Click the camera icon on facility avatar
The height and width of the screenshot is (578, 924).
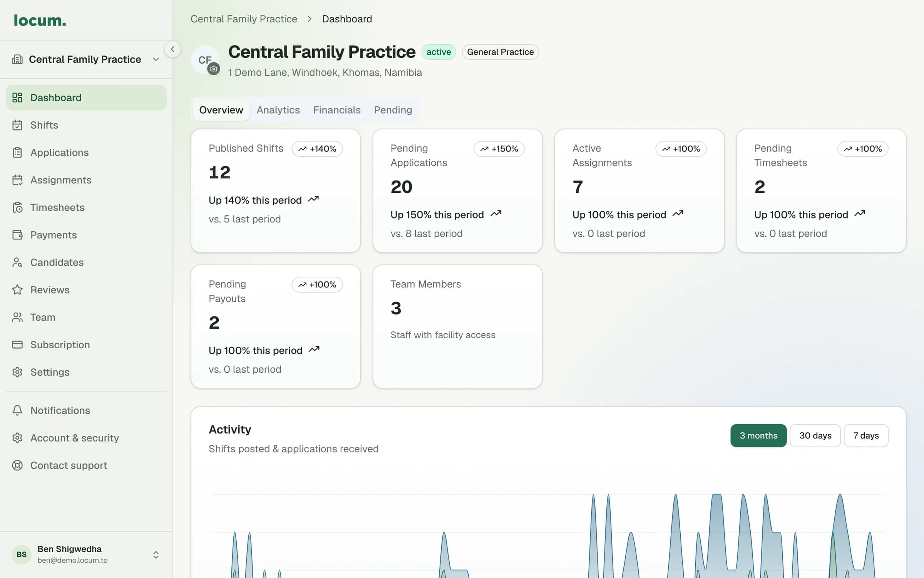pos(214,69)
